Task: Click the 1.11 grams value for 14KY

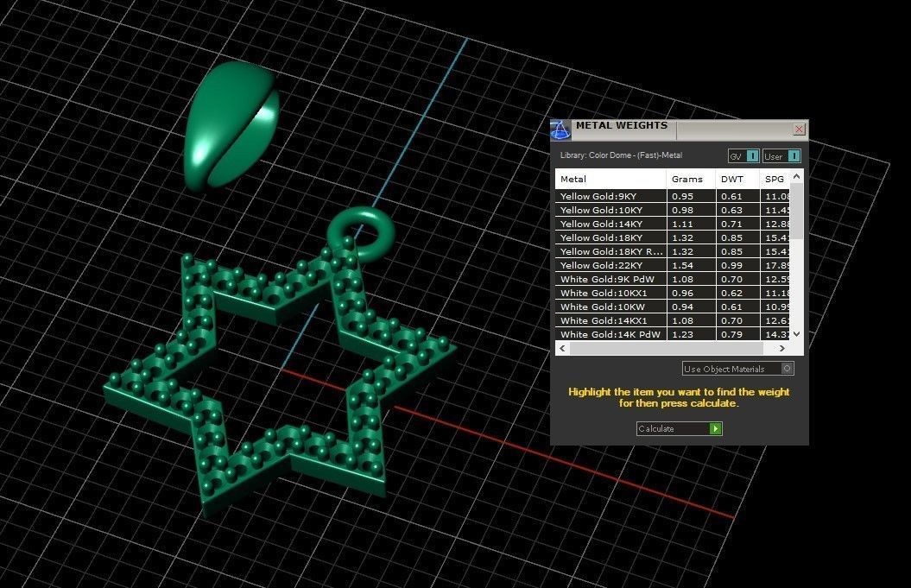Action: [x=683, y=224]
